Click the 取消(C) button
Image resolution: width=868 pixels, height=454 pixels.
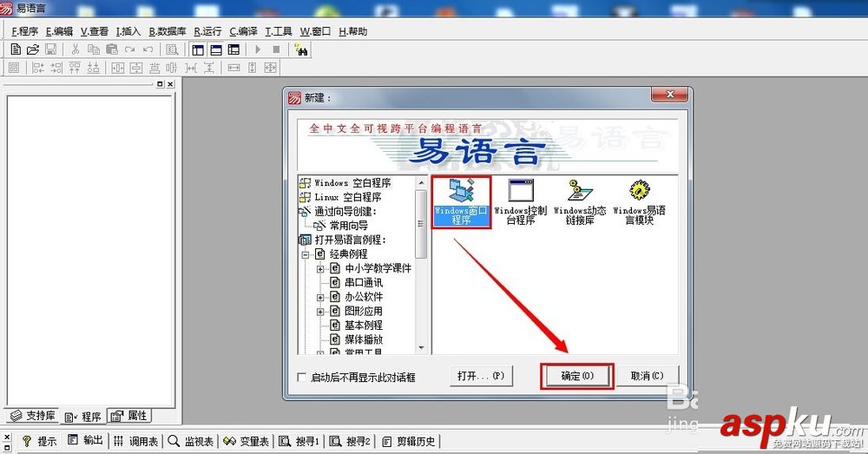pyautogui.click(x=647, y=376)
